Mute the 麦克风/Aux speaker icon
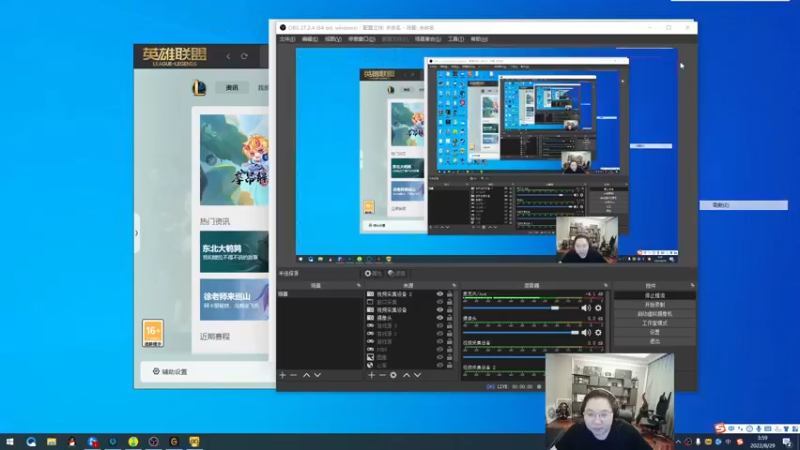 pyautogui.click(x=586, y=308)
